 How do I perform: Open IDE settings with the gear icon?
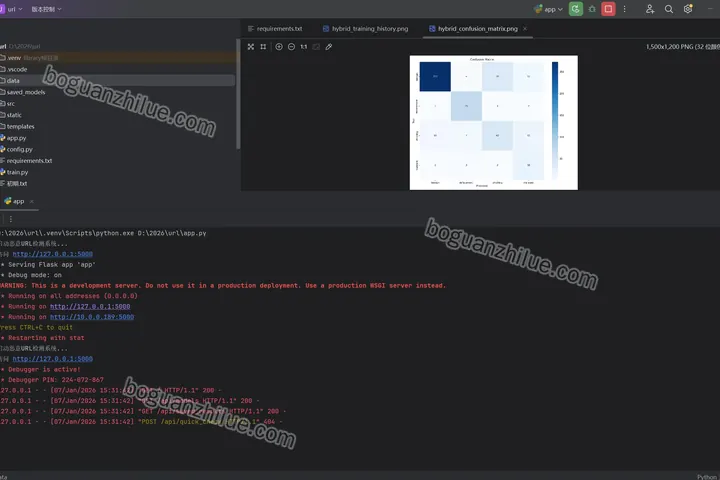point(688,9)
